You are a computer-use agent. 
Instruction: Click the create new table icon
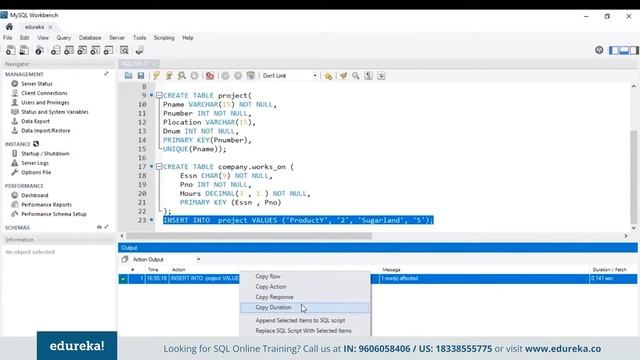pos(69,50)
